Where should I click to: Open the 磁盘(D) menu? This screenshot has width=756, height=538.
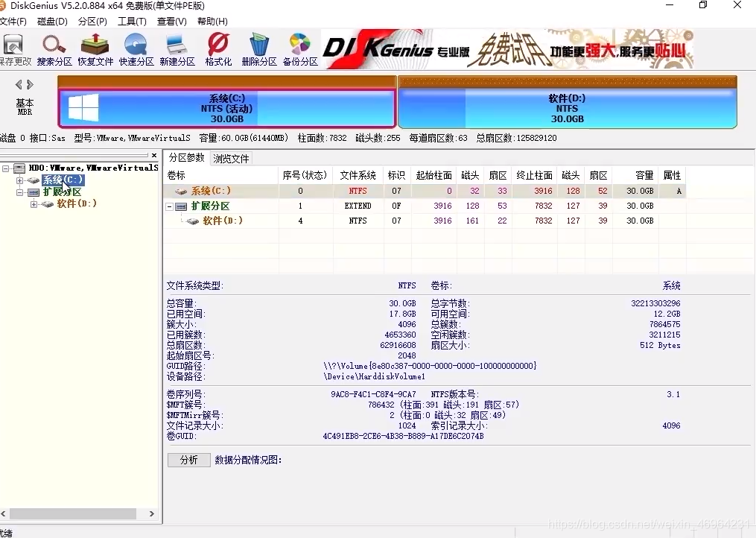[53, 21]
